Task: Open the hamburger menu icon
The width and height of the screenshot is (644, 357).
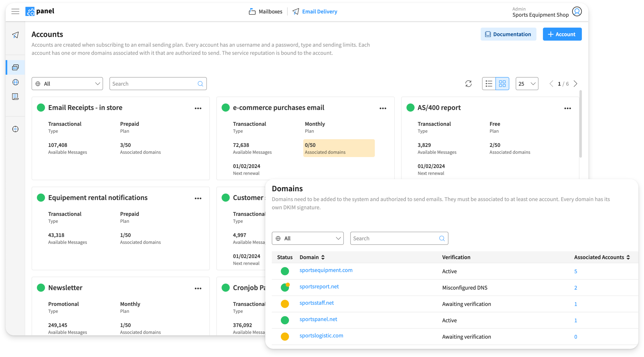Action: point(15,11)
